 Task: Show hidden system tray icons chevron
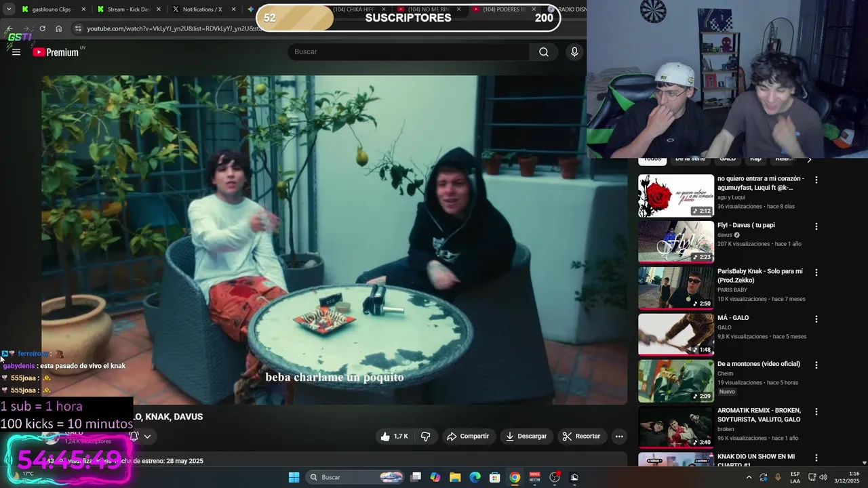(749, 477)
